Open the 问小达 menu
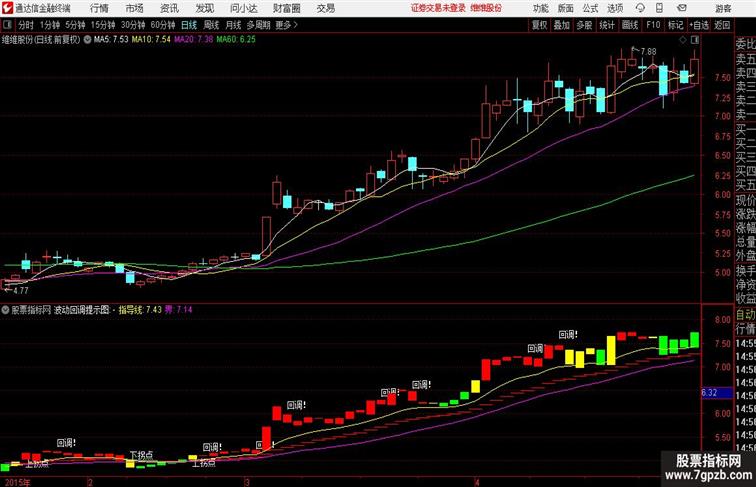Screen dimensions: 756x487 click(x=243, y=8)
